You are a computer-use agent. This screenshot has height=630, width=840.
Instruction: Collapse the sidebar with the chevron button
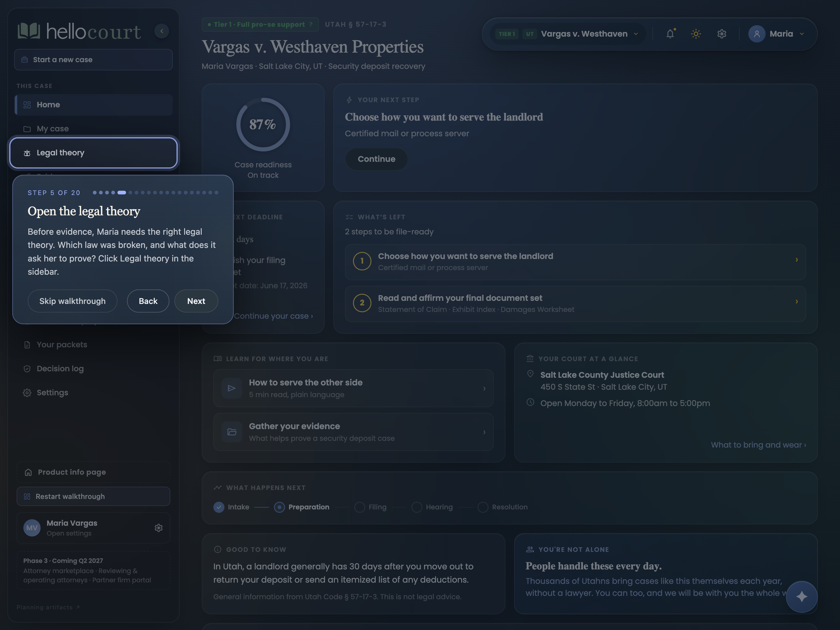(161, 31)
